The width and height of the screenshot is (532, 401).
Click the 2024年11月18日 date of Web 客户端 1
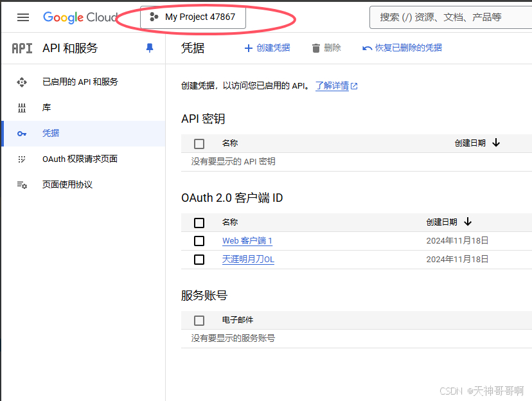pyautogui.click(x=457, y=241)
